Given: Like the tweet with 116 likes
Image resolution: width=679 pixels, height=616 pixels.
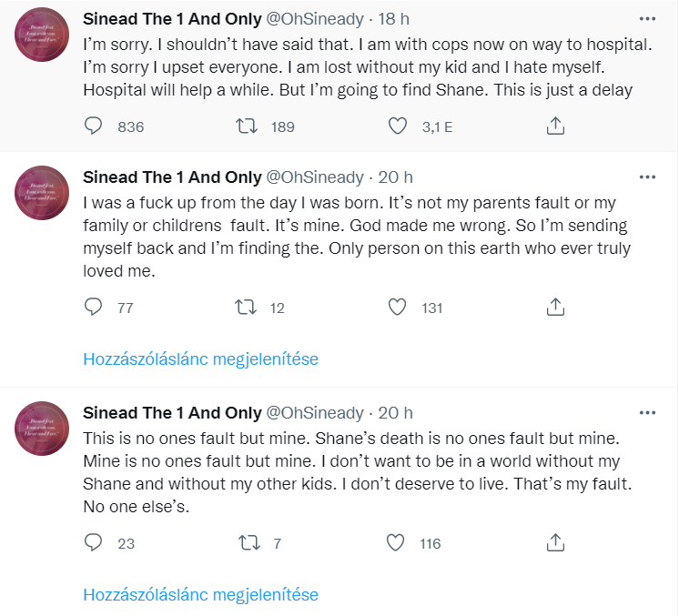Looking at the screenshot, I should tap(395, 543).
